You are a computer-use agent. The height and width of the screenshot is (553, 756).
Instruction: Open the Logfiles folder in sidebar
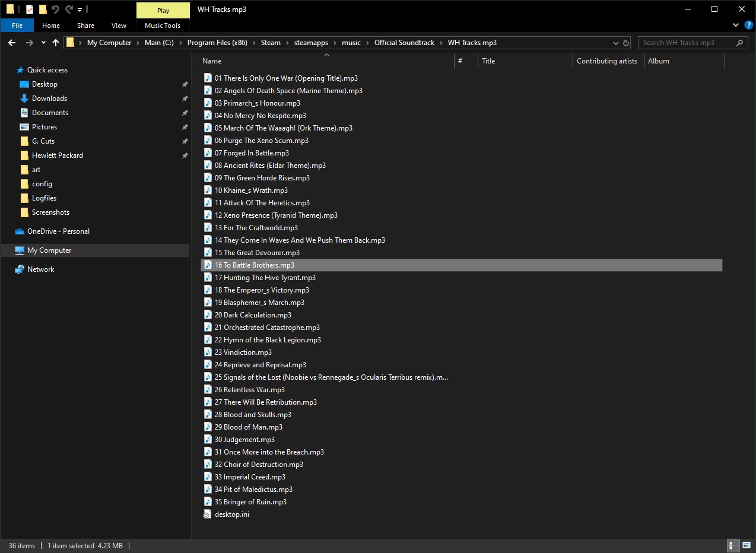coord(45,198)
